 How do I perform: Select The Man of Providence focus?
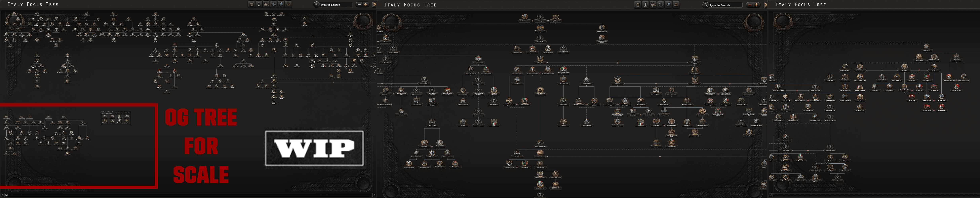[x=517, y=71]
